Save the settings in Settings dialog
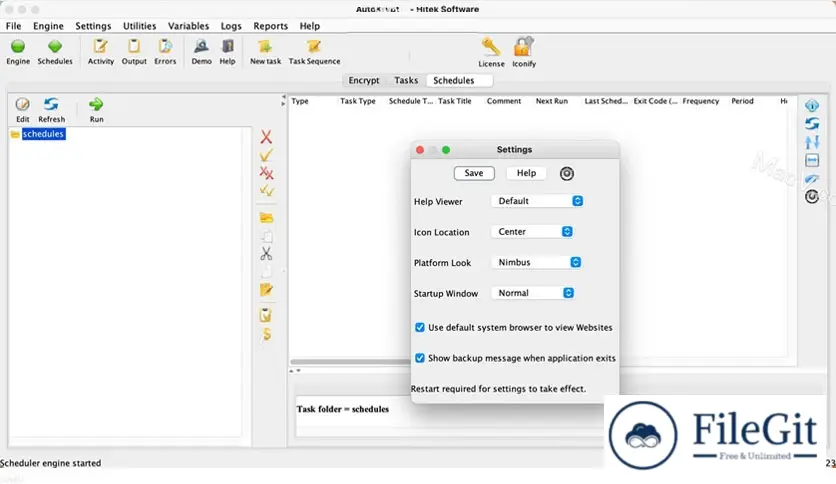The image size is (836, 484). pos(473,173)
